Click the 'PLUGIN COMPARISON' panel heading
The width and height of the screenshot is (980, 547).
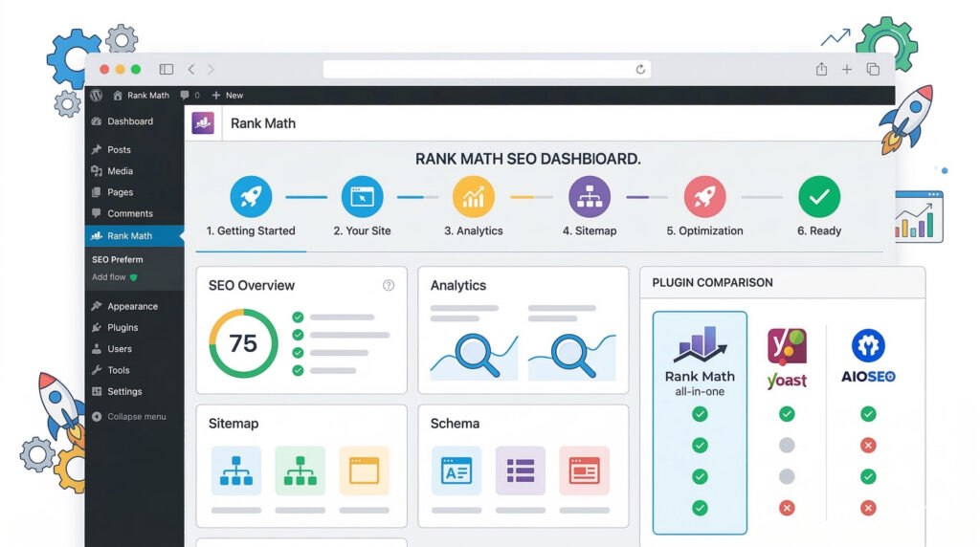click(712, 283)
